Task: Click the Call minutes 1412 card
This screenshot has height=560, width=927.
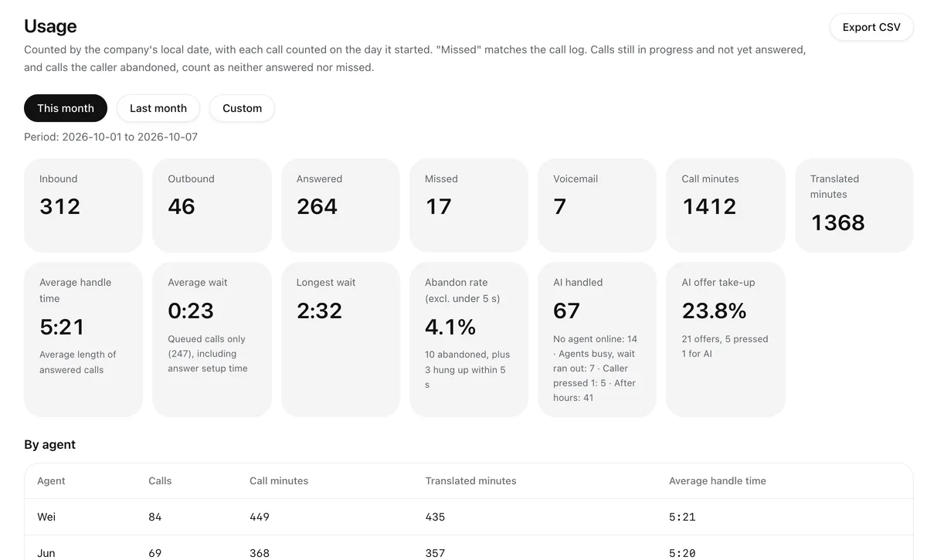Action: tap(725, 205)
